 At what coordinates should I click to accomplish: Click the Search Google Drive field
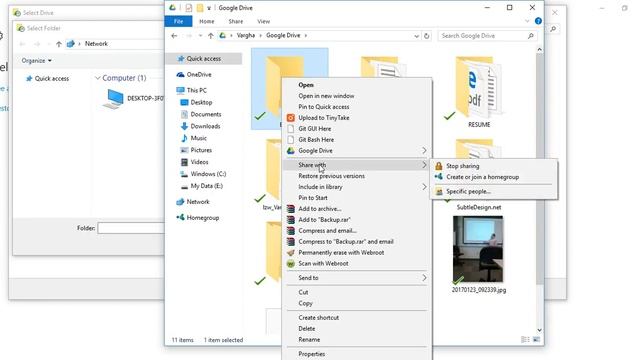487,36
